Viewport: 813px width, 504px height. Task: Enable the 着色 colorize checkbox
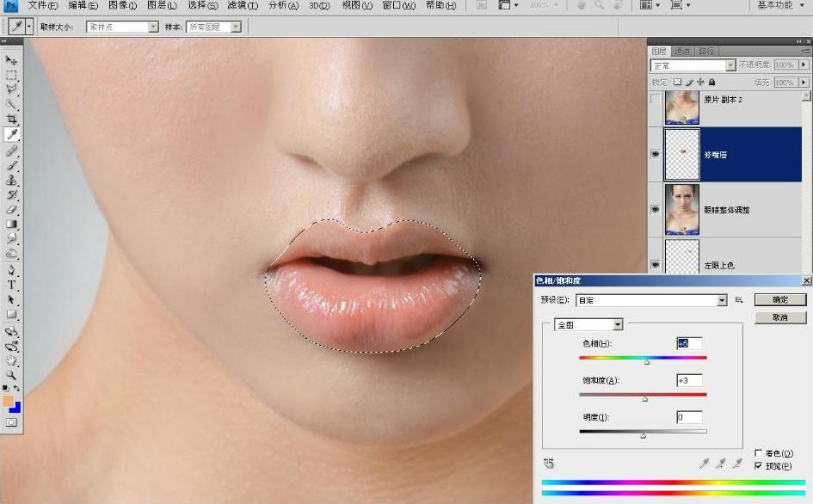(758, 453)
